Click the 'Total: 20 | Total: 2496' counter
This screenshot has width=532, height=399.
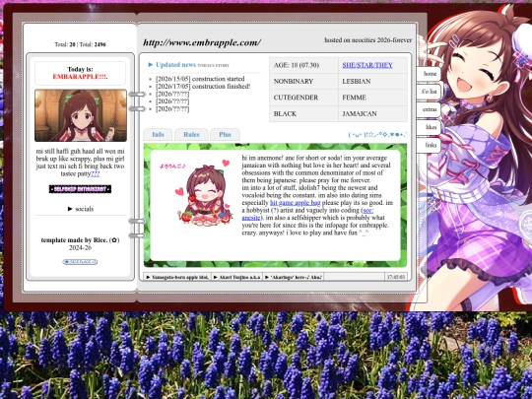pos(80,44)
